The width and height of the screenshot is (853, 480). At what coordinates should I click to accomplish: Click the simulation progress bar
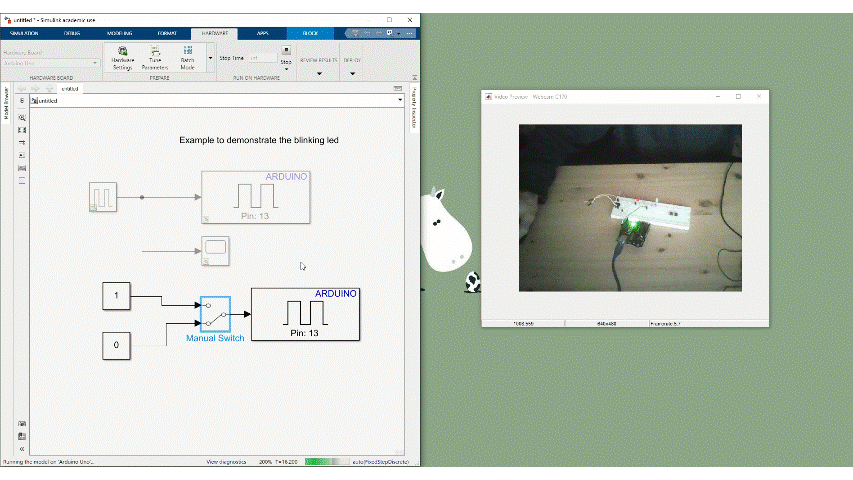pyautogui.click(x=326, y=461)
